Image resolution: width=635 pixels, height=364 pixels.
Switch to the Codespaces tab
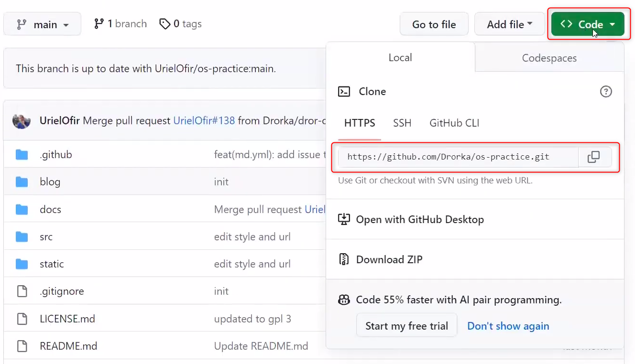[x=549, y=58]
